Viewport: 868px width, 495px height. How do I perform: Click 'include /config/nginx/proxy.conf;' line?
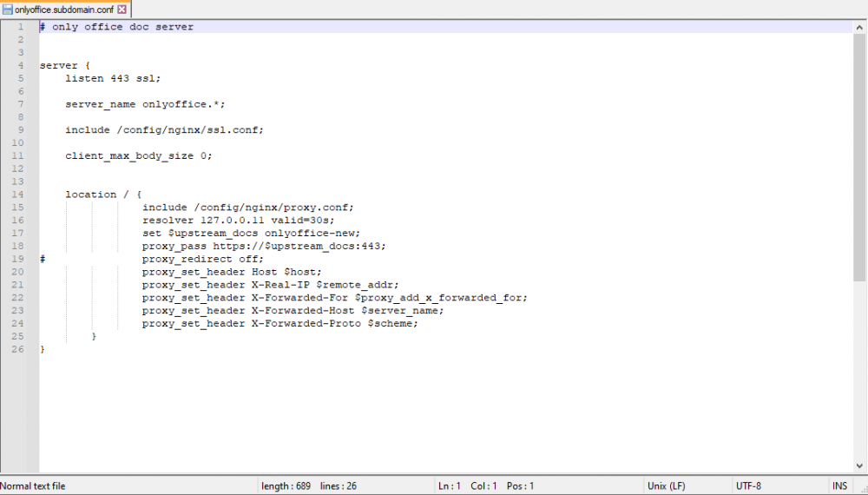coord(248,207)
